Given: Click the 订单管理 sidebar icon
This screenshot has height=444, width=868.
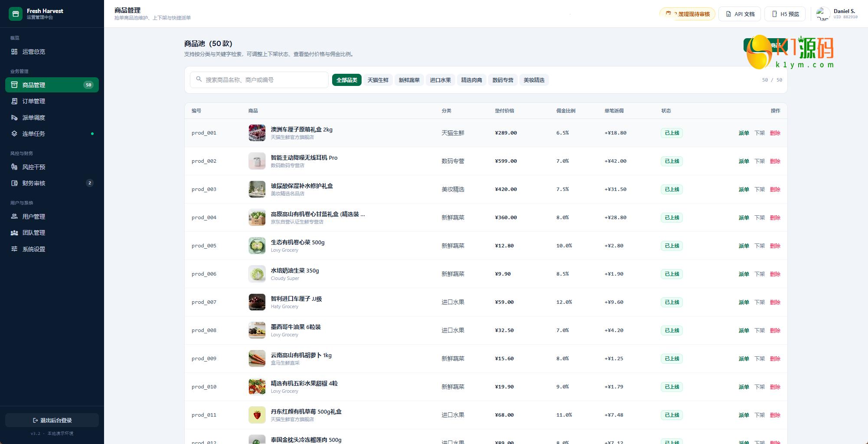Looking at the screenshot, I should 14,101.
